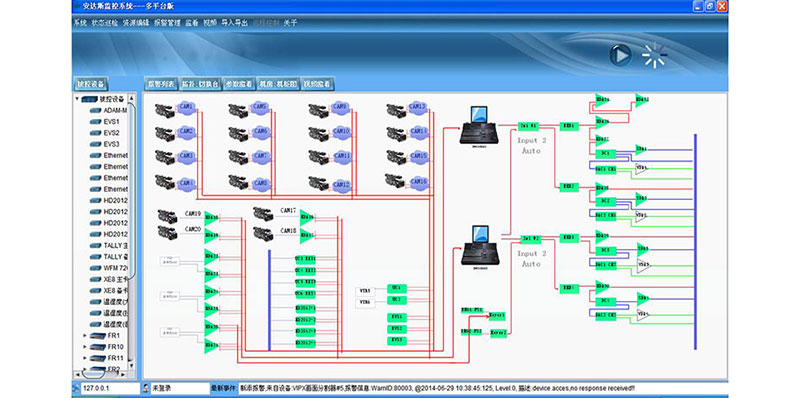Click the green Server1 node
The image size is (801, 398).
click(498, 315)
